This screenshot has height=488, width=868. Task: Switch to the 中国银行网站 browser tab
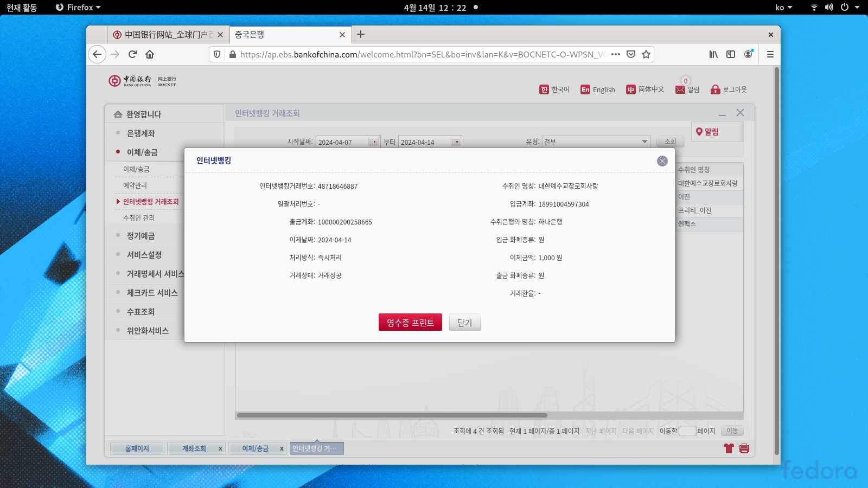tap(165, 35)
